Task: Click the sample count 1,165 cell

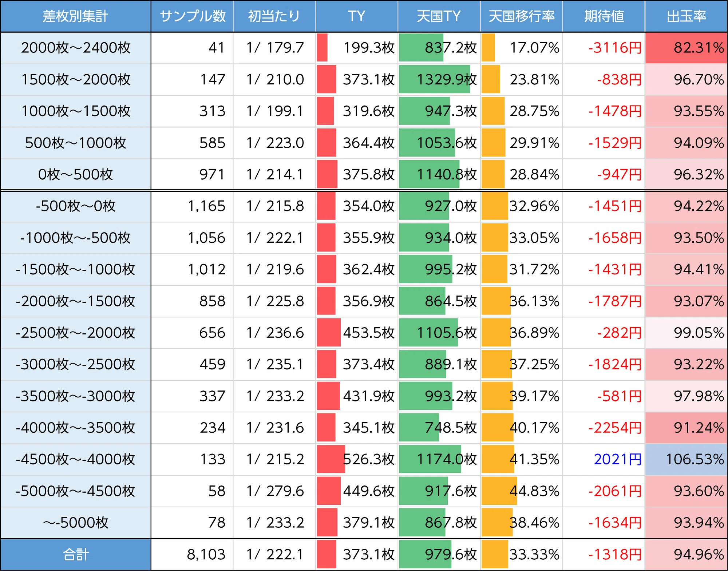Action: click(192, 206)
